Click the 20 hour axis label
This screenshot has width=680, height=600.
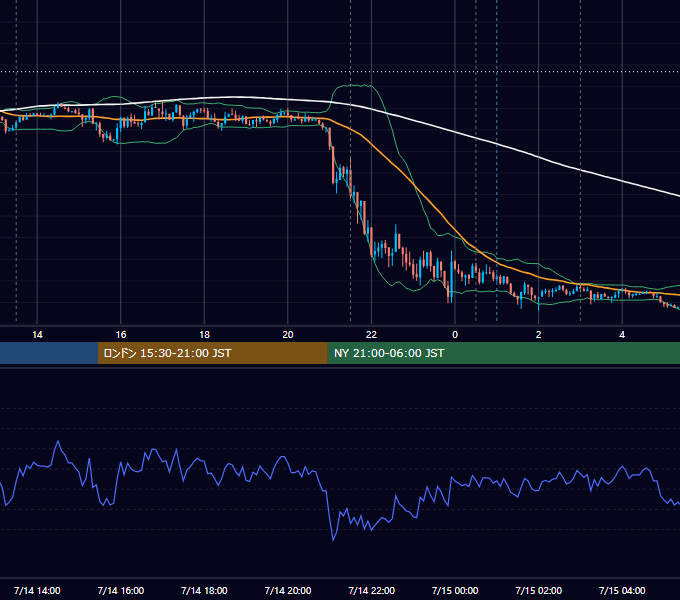click(x=288, y=335)
